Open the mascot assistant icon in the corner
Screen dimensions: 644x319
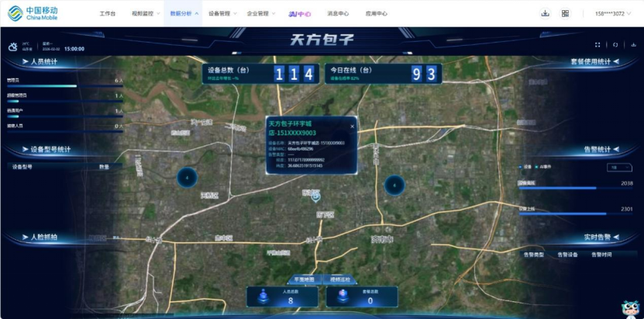(x=629, y=309)
